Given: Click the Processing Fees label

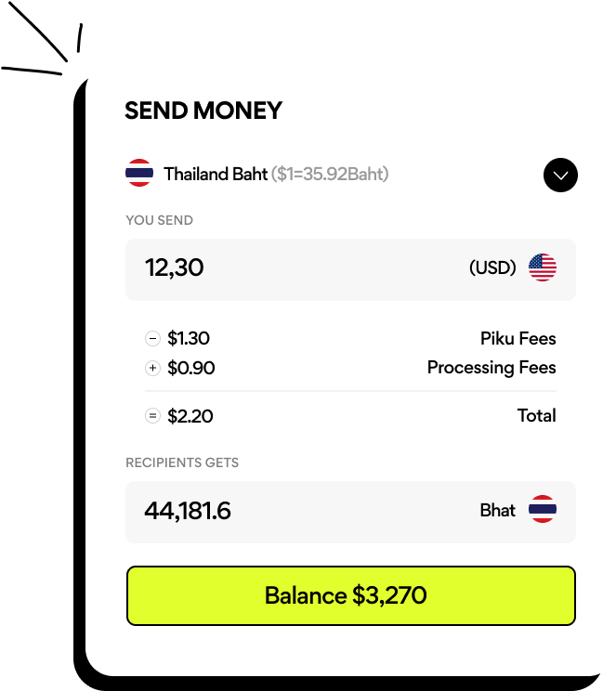Looking at the screenshot, I should [x=491, y=368].
